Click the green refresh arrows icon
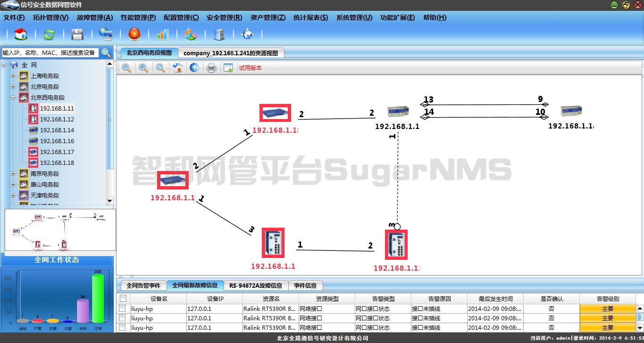Image resolution: width=644 pixels, height=343 pixels. [x=49, y=34]
